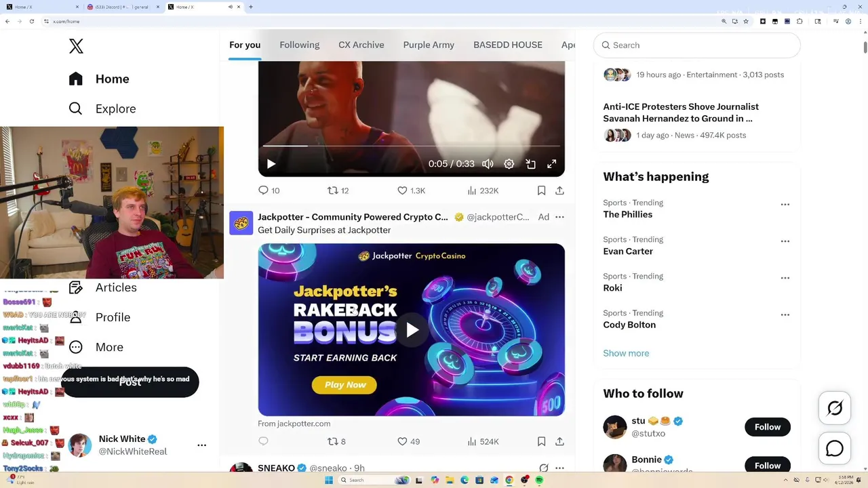The image size is (868, 488).
Task: Open Chrome three-dot menu
Action: (860, 21)
